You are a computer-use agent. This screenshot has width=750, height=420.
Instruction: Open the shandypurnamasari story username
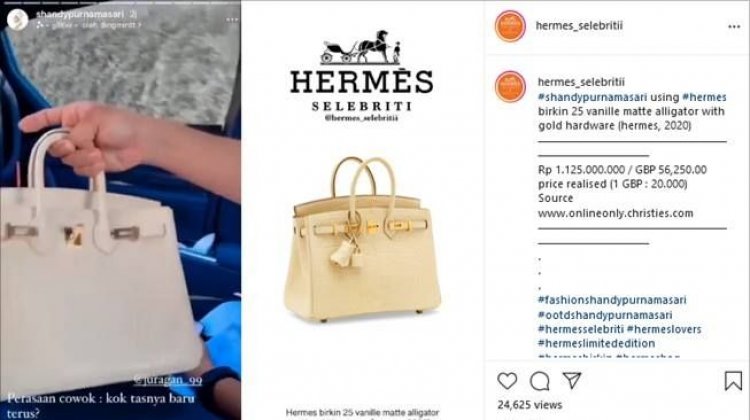[x=80, y=15]
